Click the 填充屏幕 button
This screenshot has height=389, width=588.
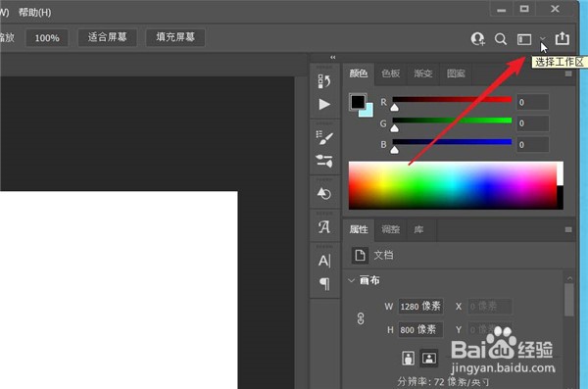click(175, 37)
